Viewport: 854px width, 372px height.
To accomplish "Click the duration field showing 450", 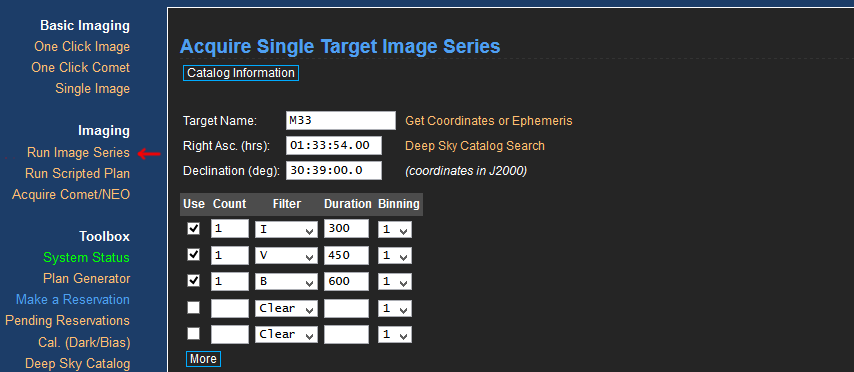I will pos(346,255).
